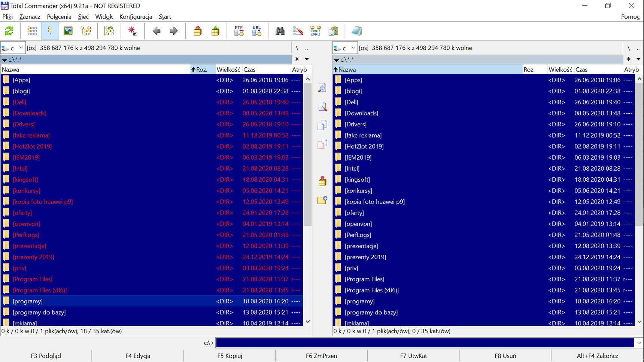Image resolution: width=644 pixels, height=362 pixels.
Task: Click the Go back arrow icon
Action: 157,31
